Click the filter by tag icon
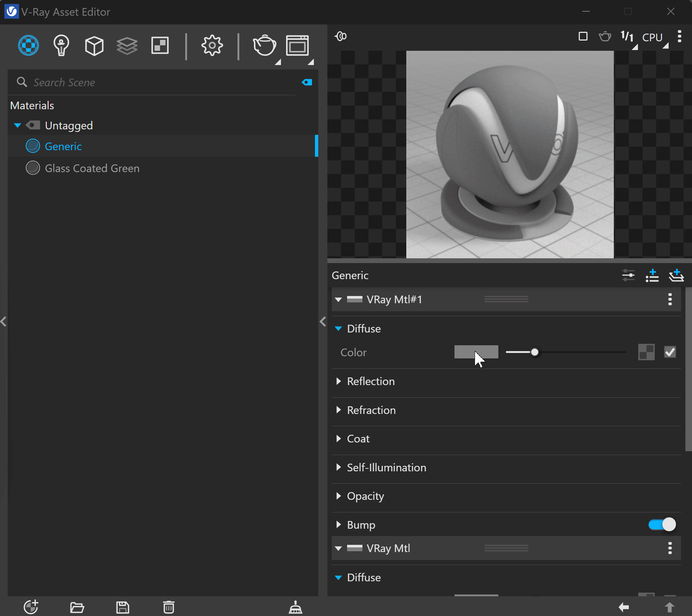This screenshot has width=692, height=616. pos(307,82)
